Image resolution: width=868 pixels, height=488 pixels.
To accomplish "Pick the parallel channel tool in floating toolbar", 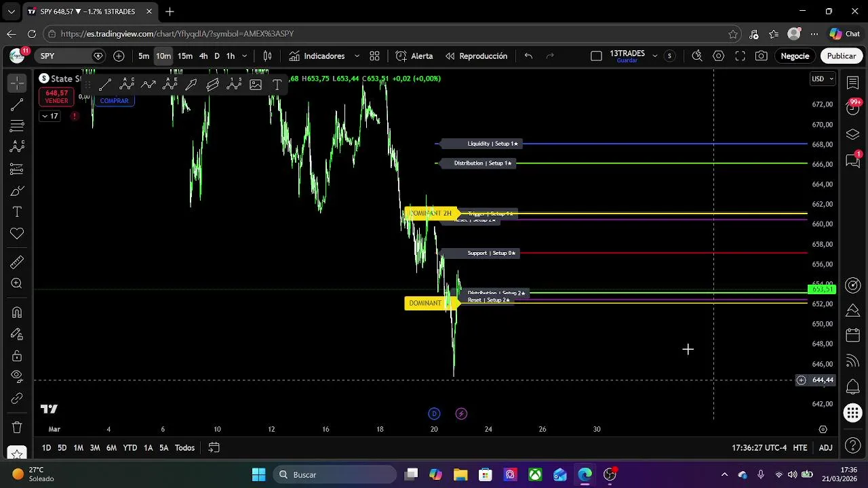I will pyautogui.click(x=213, y=85).
